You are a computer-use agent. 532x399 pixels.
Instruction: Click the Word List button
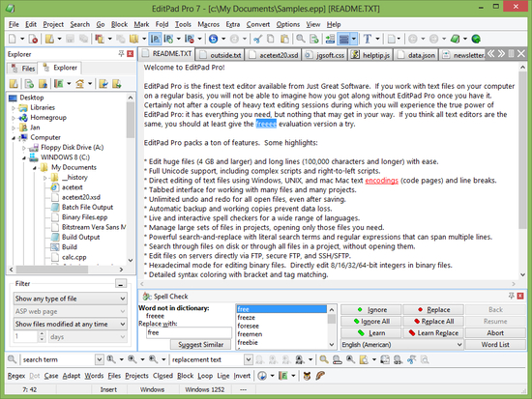point(495,345)
